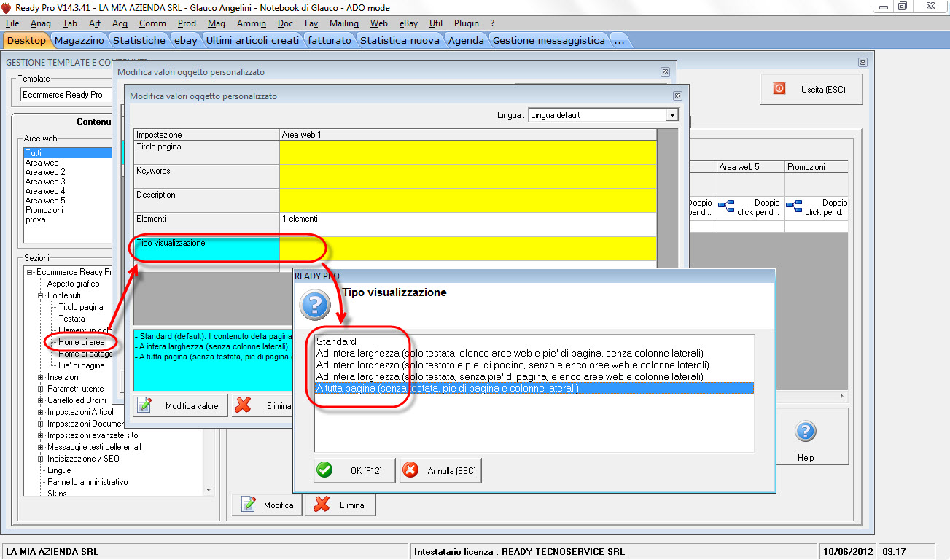Confirm with the OK (F12) button
The height and width of the screenshot is (560, 950).
tap(354, 470)
